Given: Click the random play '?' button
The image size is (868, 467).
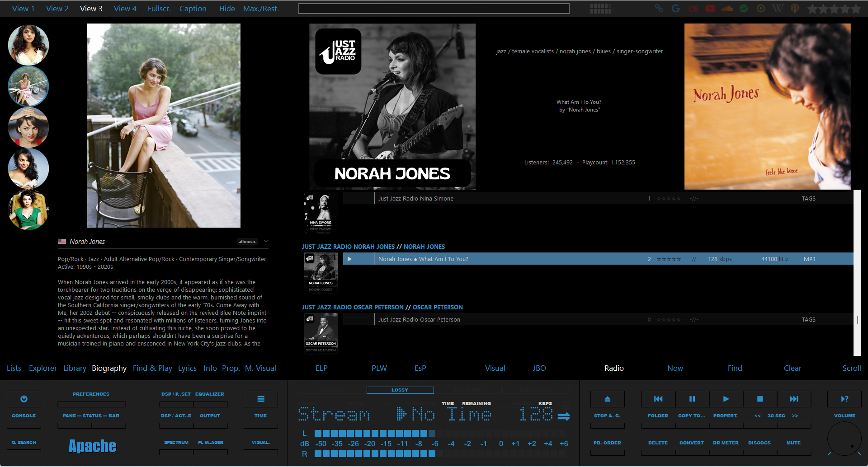Looking at the screenshot, I should coord(844,399).
